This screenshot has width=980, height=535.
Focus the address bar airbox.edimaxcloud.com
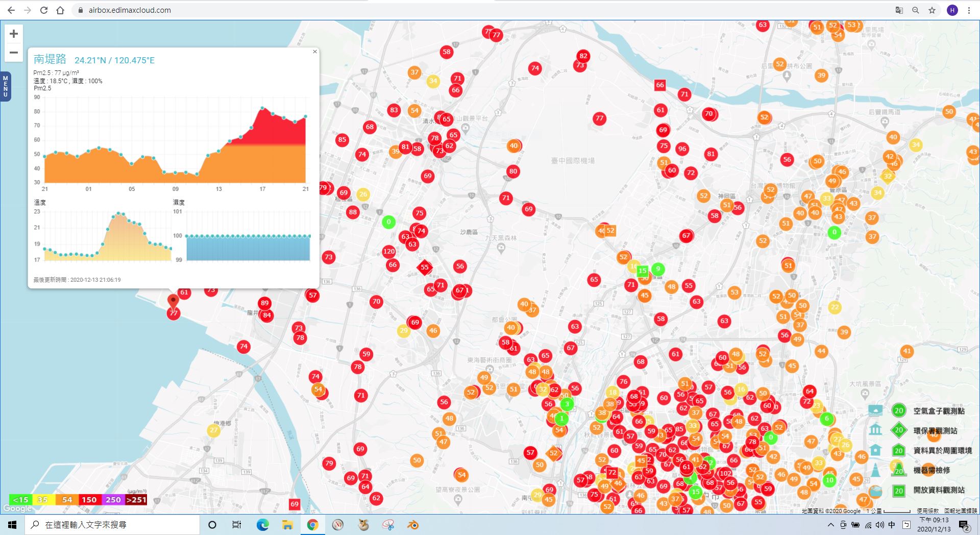pyautogui.click(x=130, y=10)
